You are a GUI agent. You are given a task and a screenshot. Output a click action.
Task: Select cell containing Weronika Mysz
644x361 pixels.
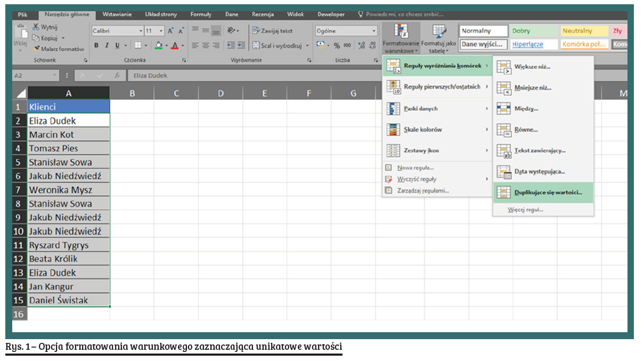(69, 190)
